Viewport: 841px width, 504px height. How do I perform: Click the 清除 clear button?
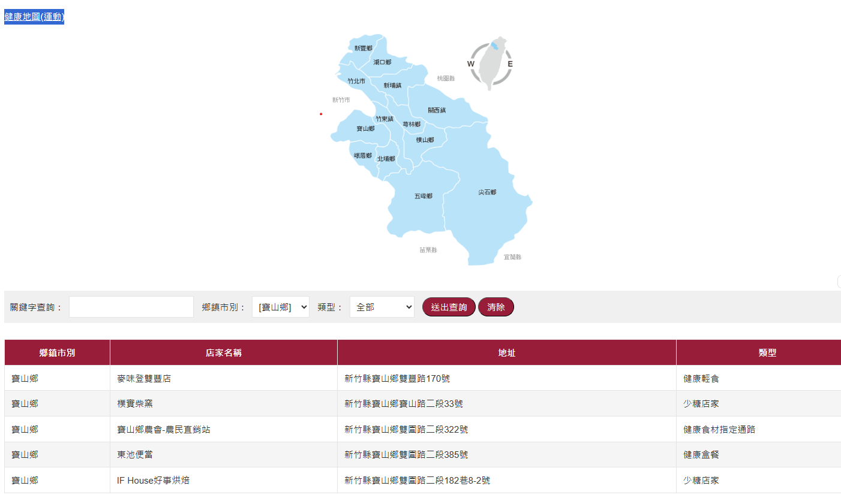coord(495,307)
